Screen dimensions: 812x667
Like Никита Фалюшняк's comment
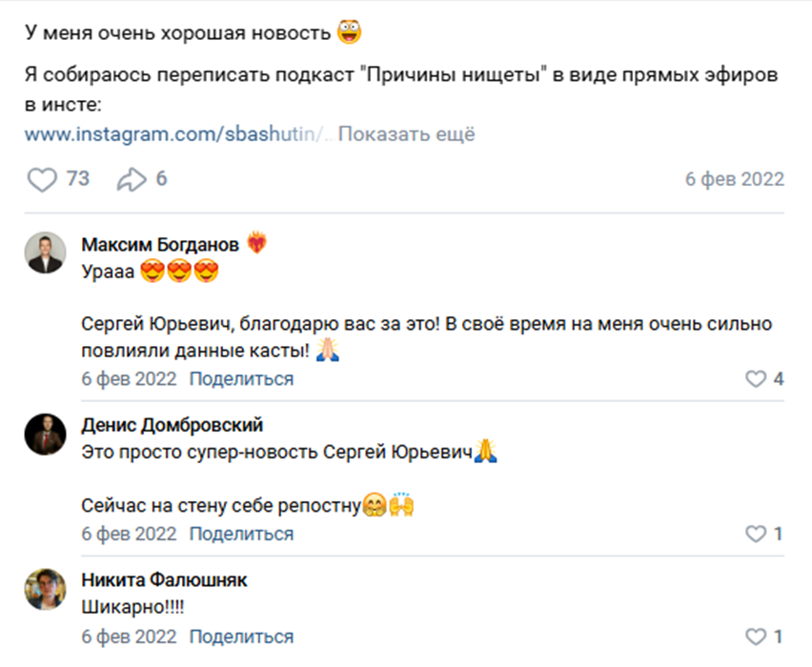click(x=756, y=637)
